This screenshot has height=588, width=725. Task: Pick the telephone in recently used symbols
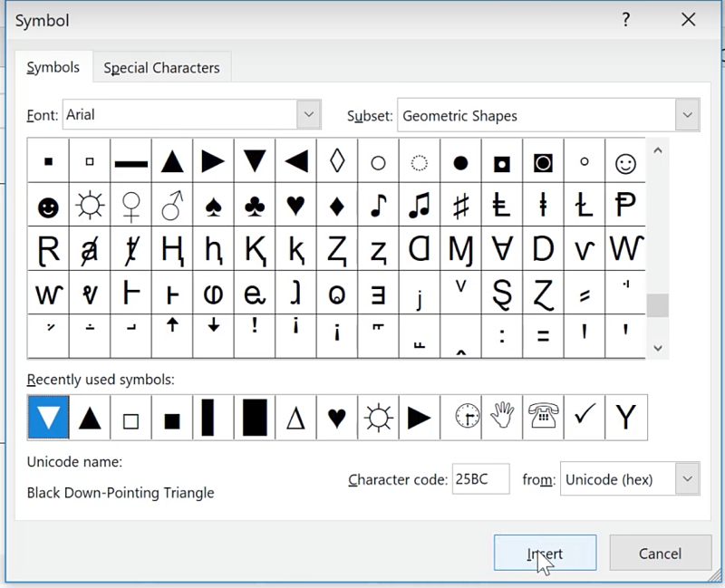544,418
